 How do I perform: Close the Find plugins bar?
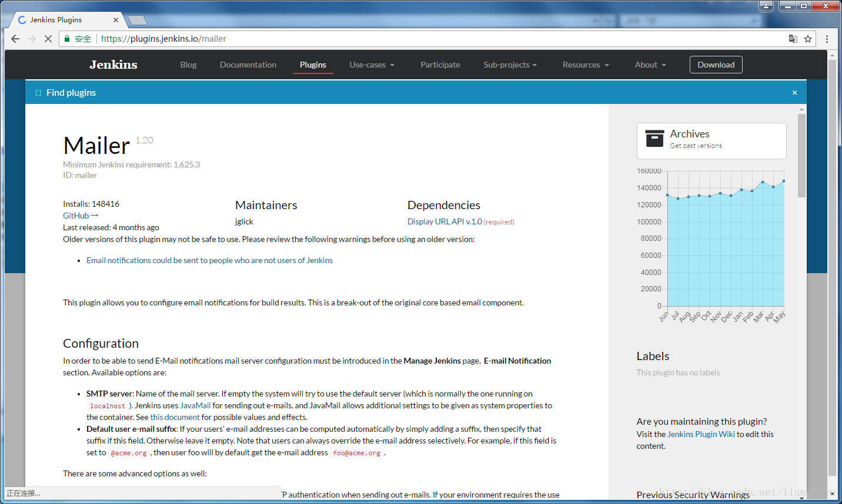(794, 93)
